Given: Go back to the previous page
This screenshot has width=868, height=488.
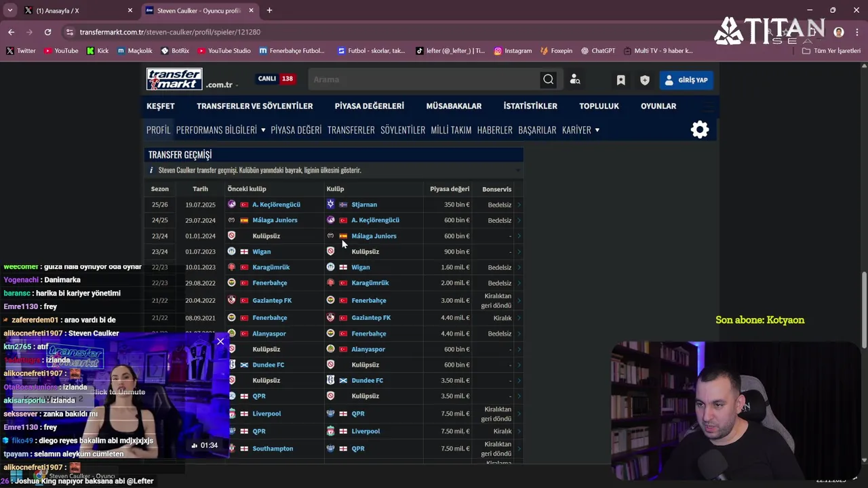Looking at the screenshot, I should (x=11, y=32).
